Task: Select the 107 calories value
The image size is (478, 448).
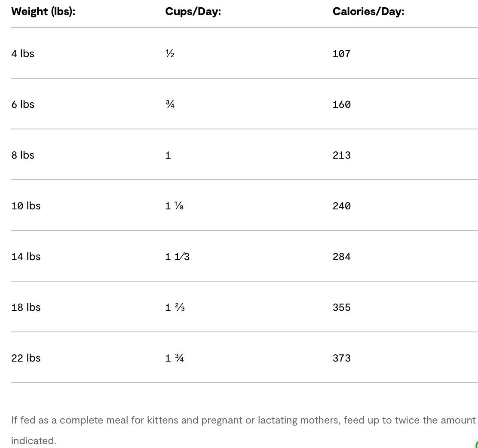Action: (342, 54)
